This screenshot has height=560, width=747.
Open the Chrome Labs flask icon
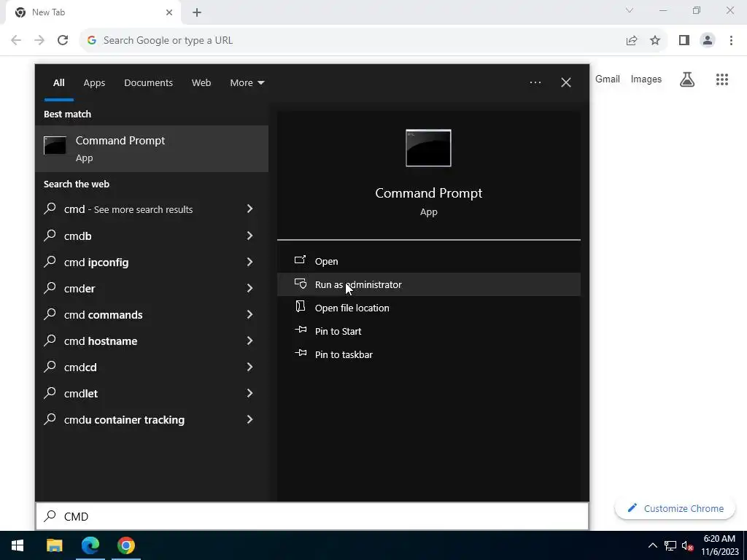[x=687, y=79]
